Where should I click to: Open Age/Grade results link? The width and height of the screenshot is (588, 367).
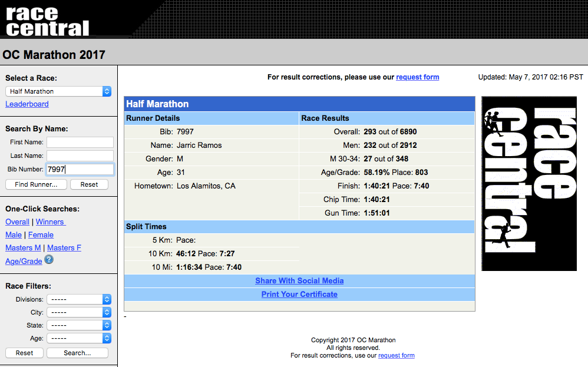pos(24,262)
